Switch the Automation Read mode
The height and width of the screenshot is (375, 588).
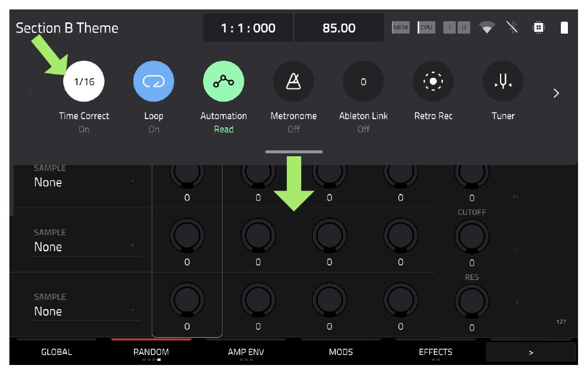click(224, 81)
